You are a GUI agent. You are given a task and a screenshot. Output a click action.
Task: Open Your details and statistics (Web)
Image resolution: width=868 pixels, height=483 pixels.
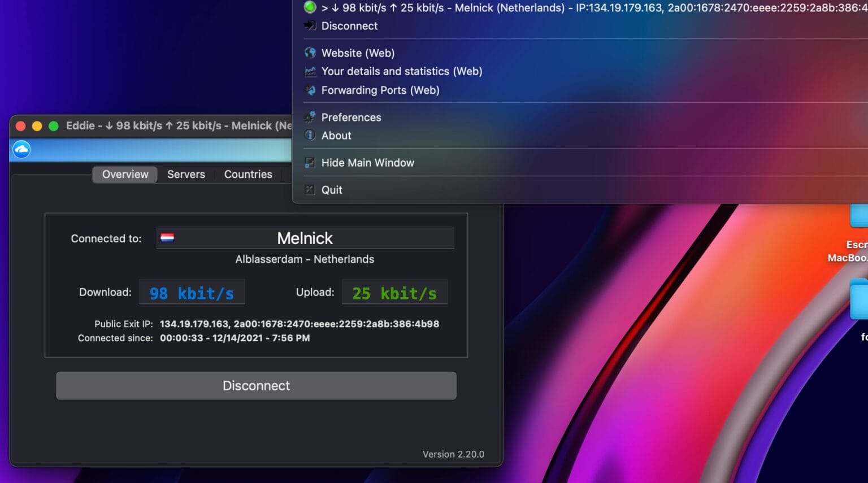click(402, 71)
